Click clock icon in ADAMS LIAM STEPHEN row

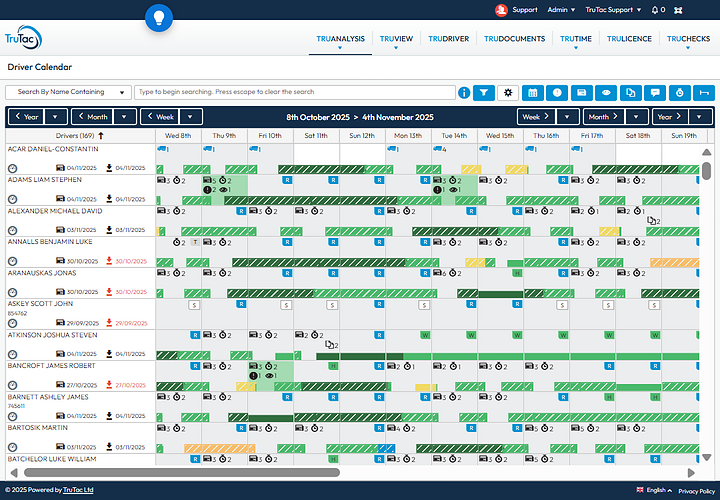12,199
